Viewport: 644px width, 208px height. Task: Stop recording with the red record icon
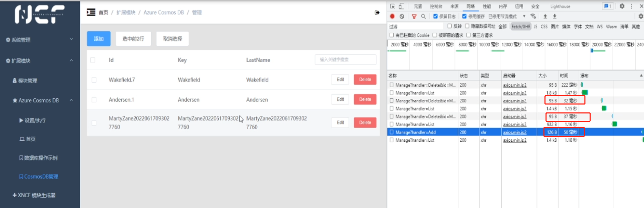pyautogui.click(x=392, y=16)
